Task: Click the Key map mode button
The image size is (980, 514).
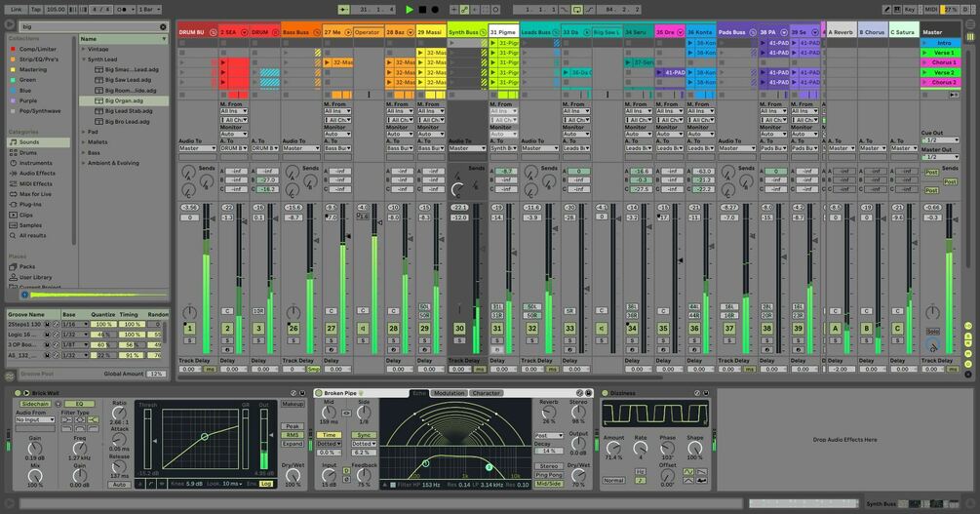Action: 910,10
